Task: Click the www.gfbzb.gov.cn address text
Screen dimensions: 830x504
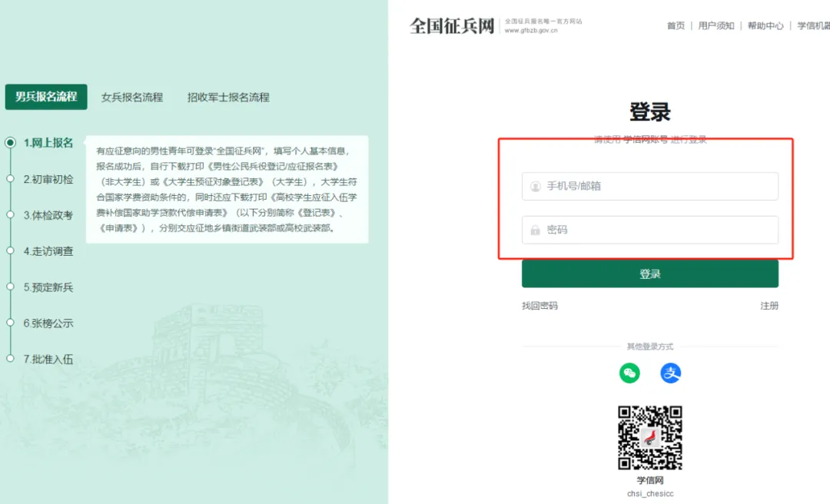Action: point(531,30)
